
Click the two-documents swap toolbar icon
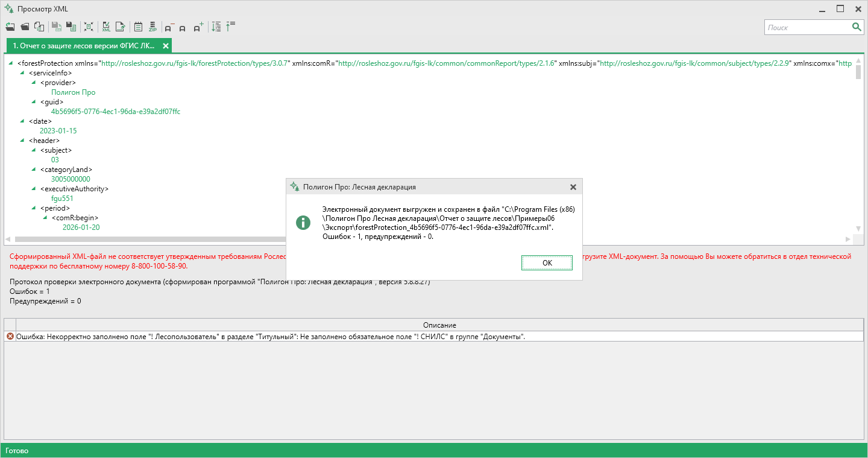tap(39, 27)
